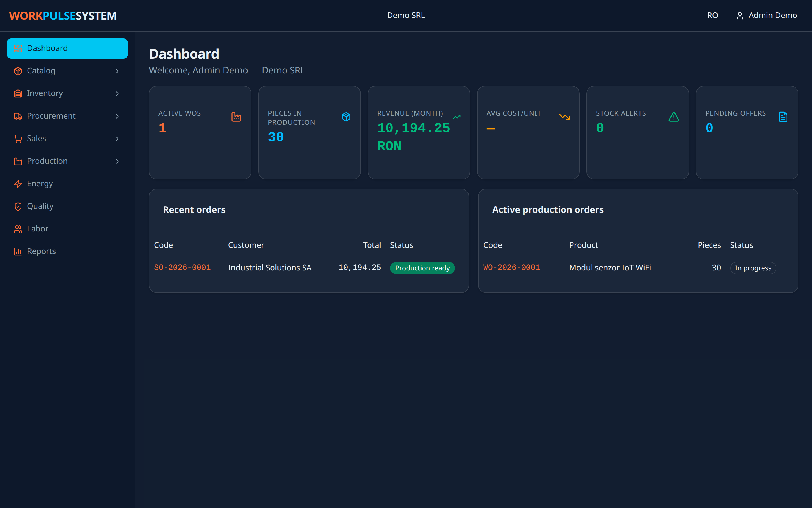Click the user profile icon beside Admin Demo
Viewport: 812px width, 508px height.
pos(740,16)
